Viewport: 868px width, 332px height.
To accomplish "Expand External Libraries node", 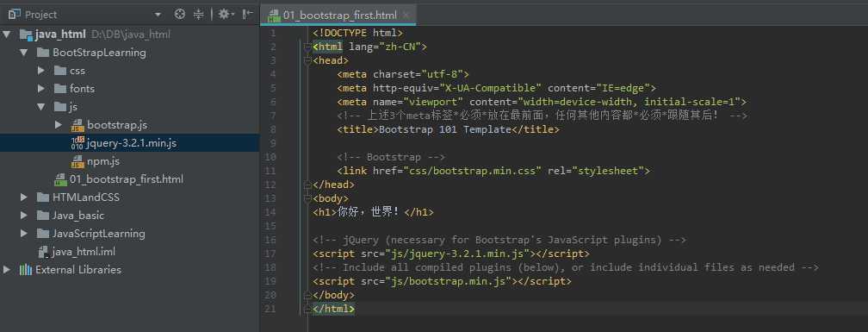I will click(7, 270).
